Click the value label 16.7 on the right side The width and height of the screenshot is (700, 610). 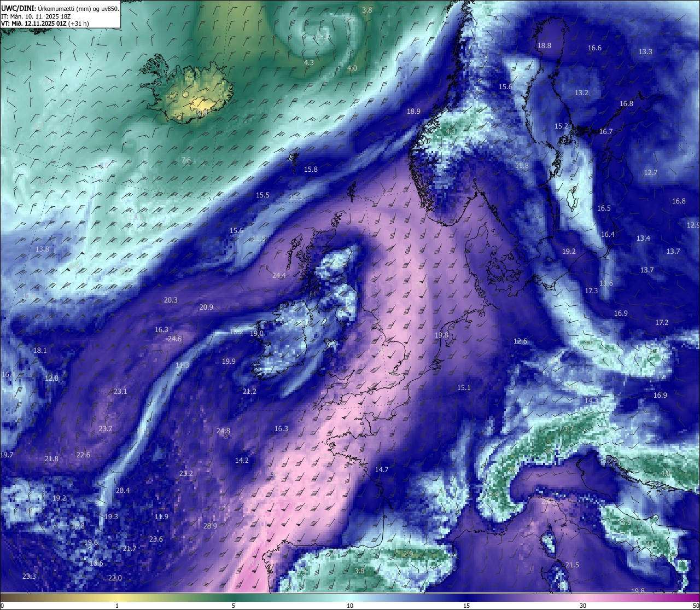[606, 132]
